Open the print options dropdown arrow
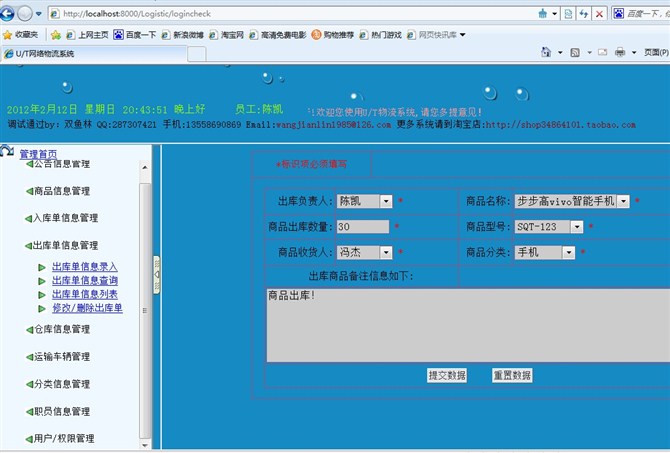The image size is (670, 453). point(634,53)
